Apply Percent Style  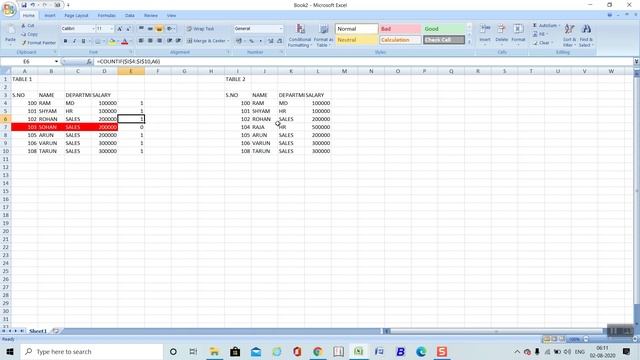pyautogui.click(x=252, y=41)
